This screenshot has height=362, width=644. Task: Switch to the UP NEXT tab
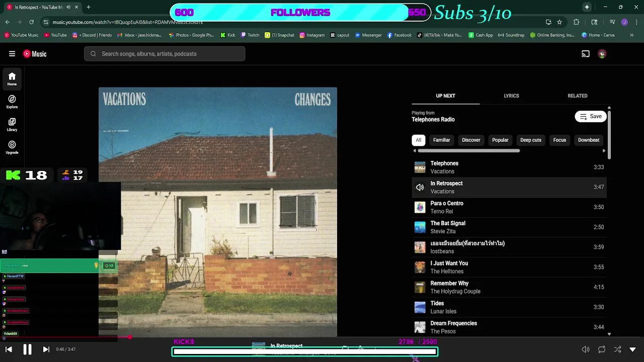pyautogui.click(x=445, y=96)
